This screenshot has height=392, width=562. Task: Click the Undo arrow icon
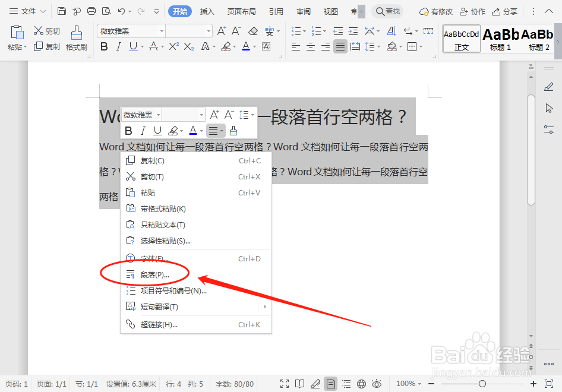click(x=122, y=11)
